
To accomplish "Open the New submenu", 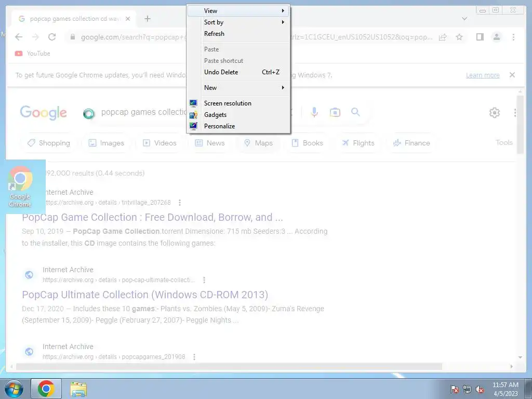I will pos(238,87).
